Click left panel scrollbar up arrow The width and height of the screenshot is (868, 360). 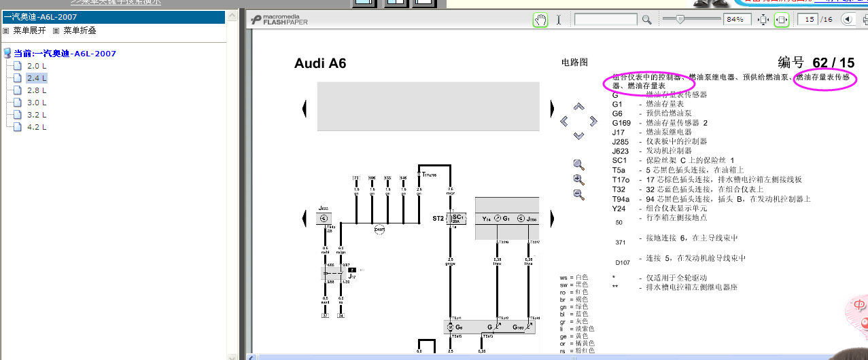232,14
